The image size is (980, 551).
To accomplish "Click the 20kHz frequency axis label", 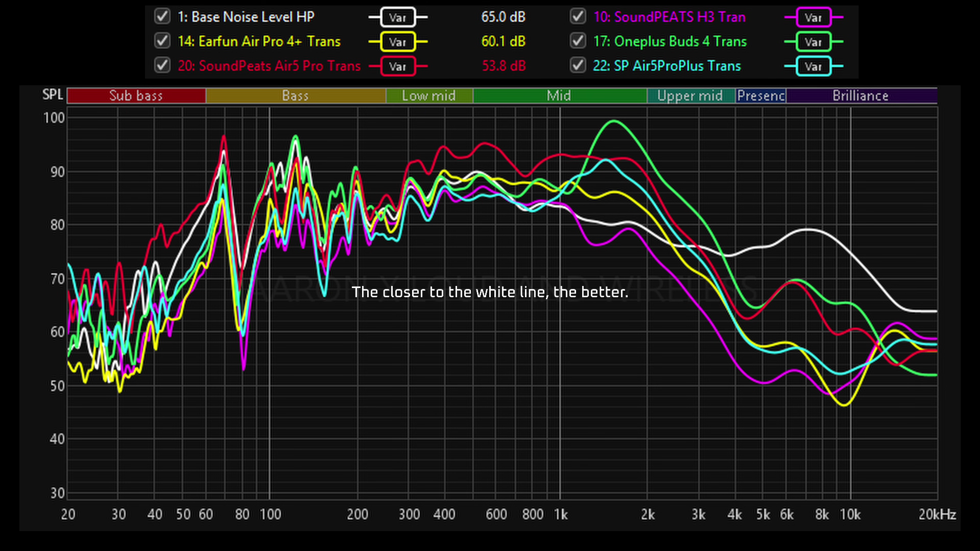I will tap(937, 514).
